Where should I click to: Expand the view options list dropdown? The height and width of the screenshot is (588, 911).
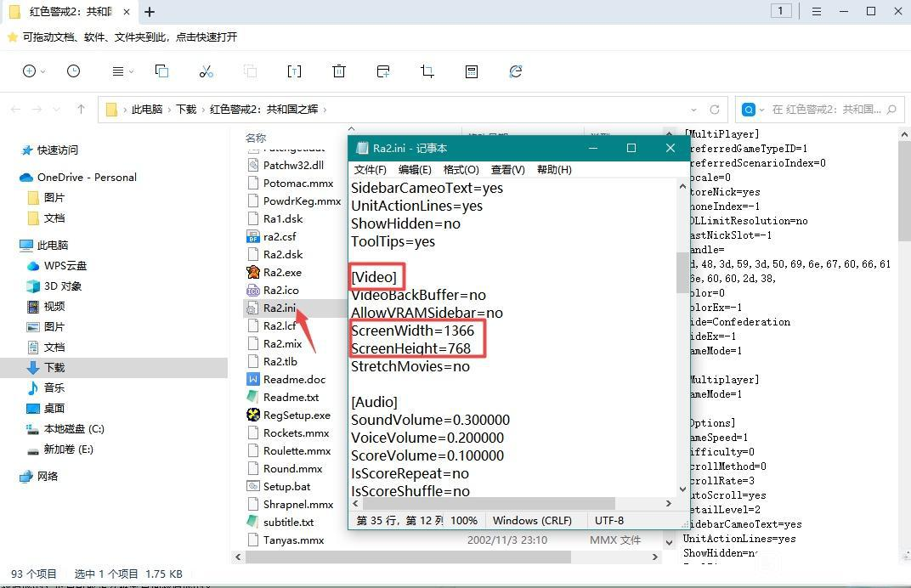click(122, 71)
